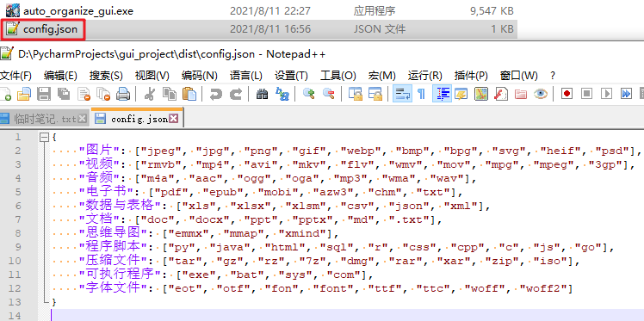
Task: Select config.json in the file list
Action: tap(50, 29)
